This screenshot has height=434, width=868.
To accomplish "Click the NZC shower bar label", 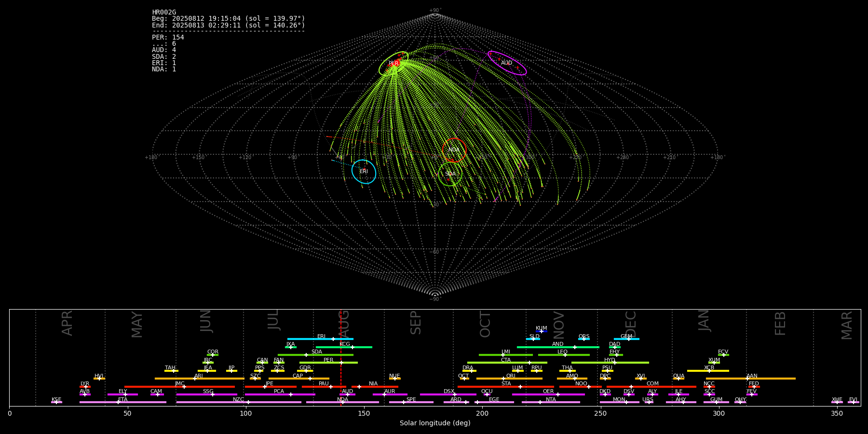I will (x=239, y=400).
